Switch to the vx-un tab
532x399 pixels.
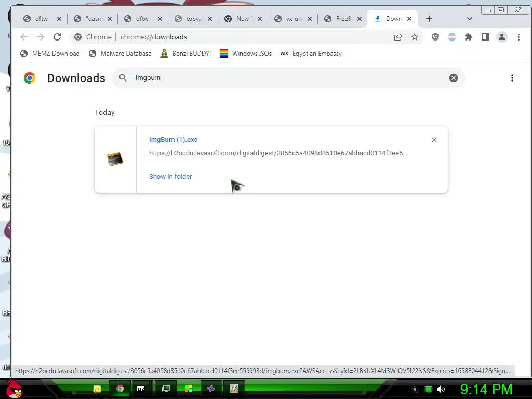[288, 19]
